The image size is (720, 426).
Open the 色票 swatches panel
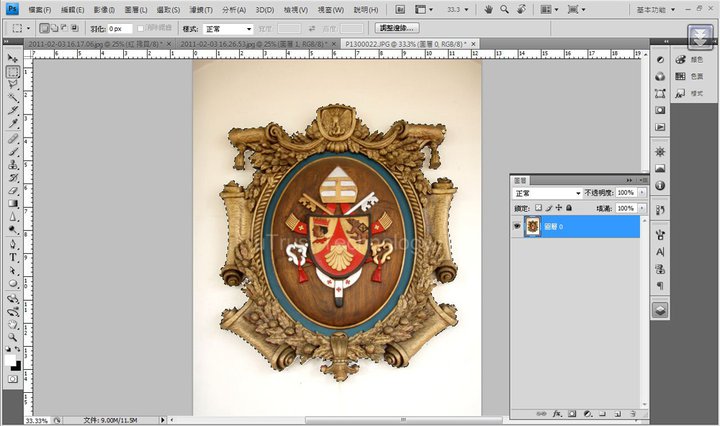(x=690, y=76)
